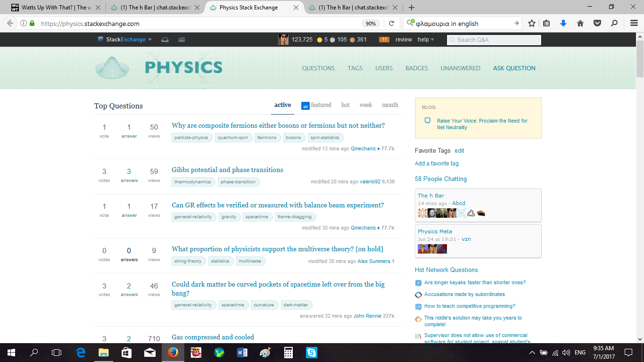
Task: Open the Stack Exchange inbox icon
Action: point(165,40)
